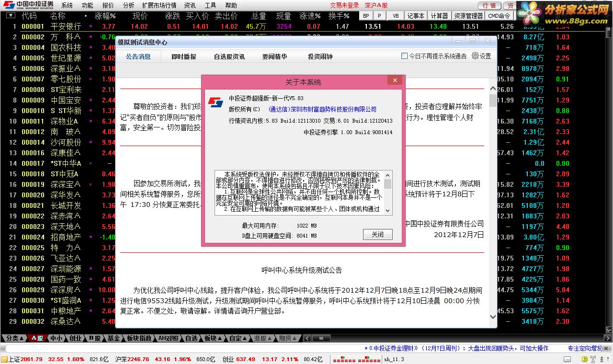613x364 pixels.
Task: Click 关闭 button in About dialog
Action: 377,234
